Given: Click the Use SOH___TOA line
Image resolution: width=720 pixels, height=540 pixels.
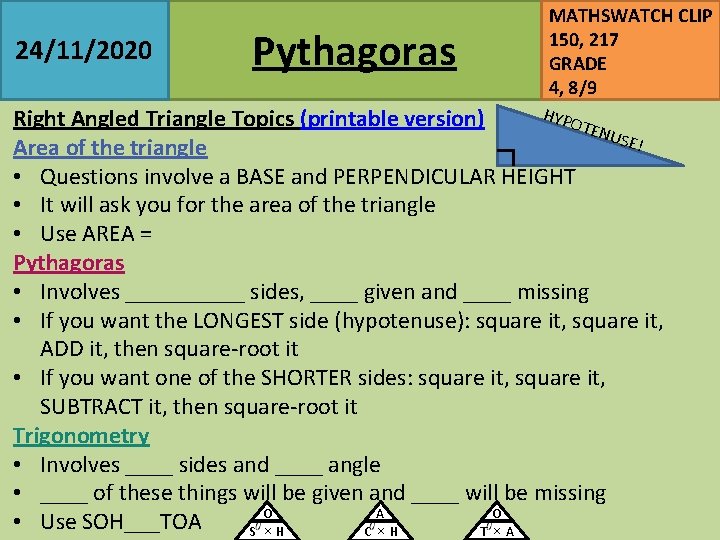Looking at the screenshot, I should (121, 522).
